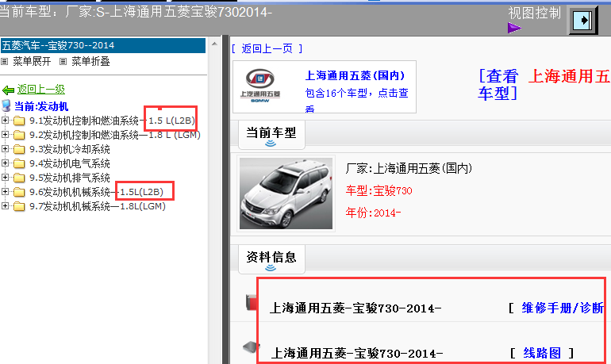The height and width of the screenshot is (364, 611).
Task: Click the view control panel toggle icon
Action: [x=583, y=21]
